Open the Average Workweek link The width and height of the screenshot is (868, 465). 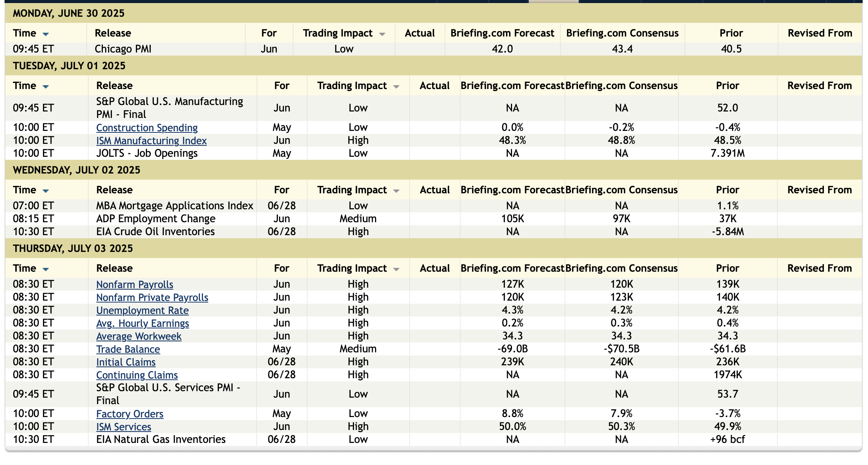pos(139,336)
